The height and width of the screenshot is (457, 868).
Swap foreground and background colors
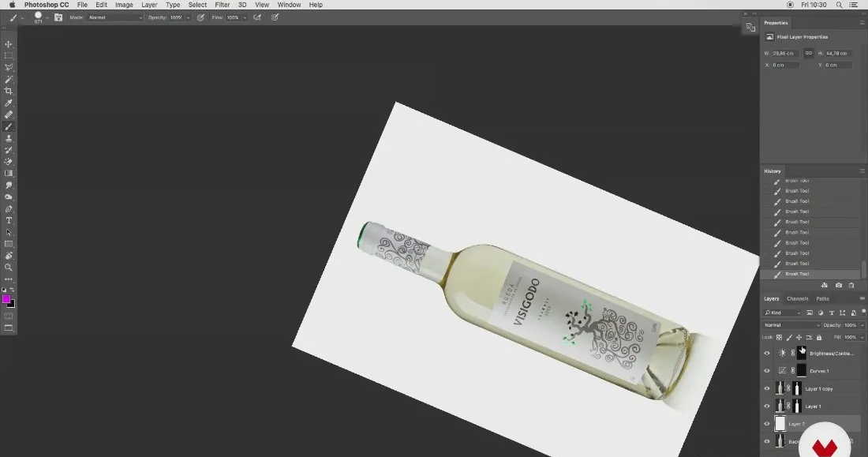pos(12,290)
